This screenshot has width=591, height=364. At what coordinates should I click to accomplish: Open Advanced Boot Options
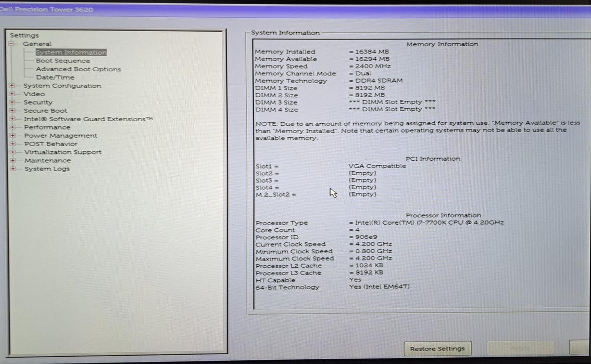79,69
